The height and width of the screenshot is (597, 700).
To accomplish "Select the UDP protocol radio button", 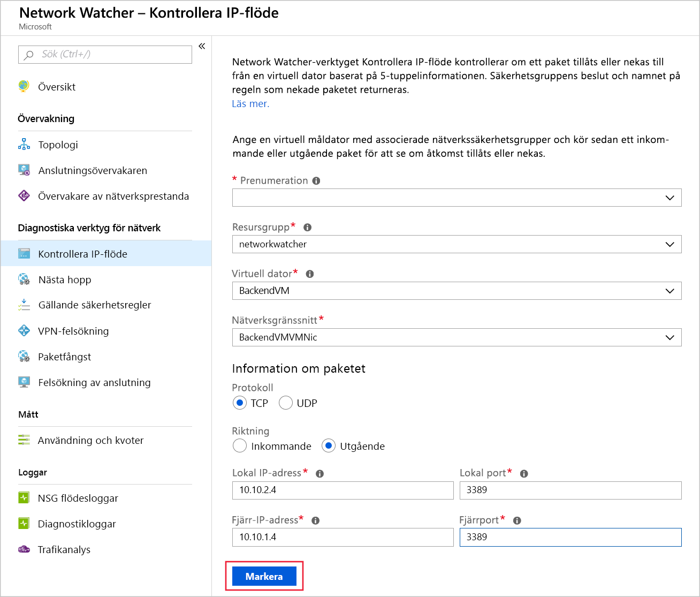I will (x=286, y=403).
